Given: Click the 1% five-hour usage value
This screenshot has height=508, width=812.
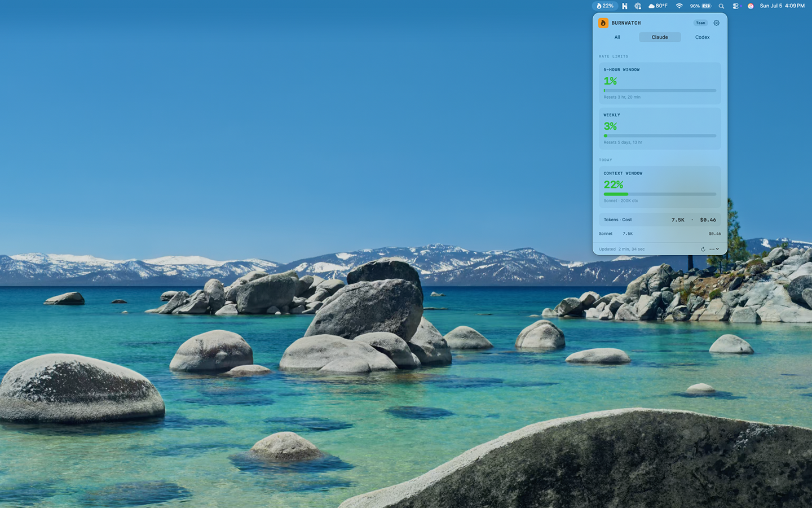Looking at the screenshot, I should (610, 81).
